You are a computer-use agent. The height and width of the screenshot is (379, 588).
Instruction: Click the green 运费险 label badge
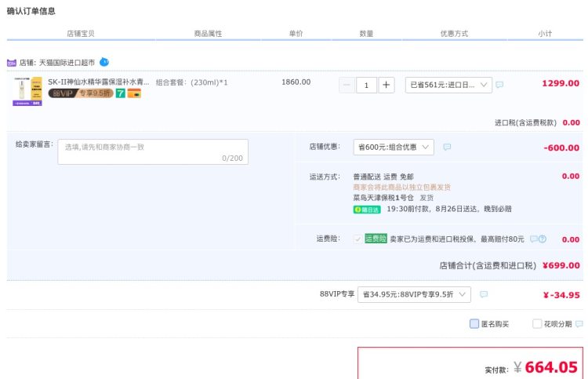(x=376, y=239)
